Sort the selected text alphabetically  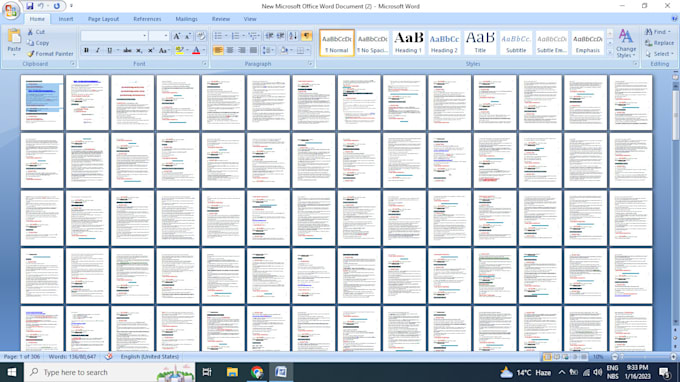click(x=293, y=36)
